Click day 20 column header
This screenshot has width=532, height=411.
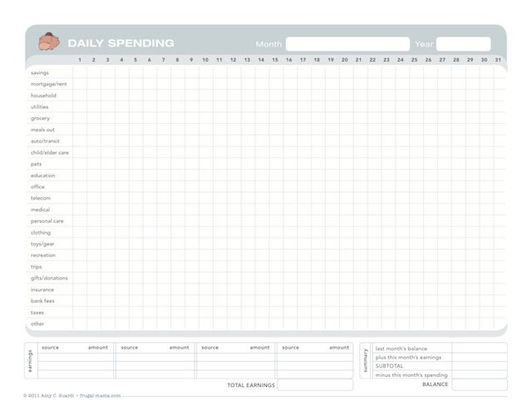pyautogui.click(x=345, y=60)
